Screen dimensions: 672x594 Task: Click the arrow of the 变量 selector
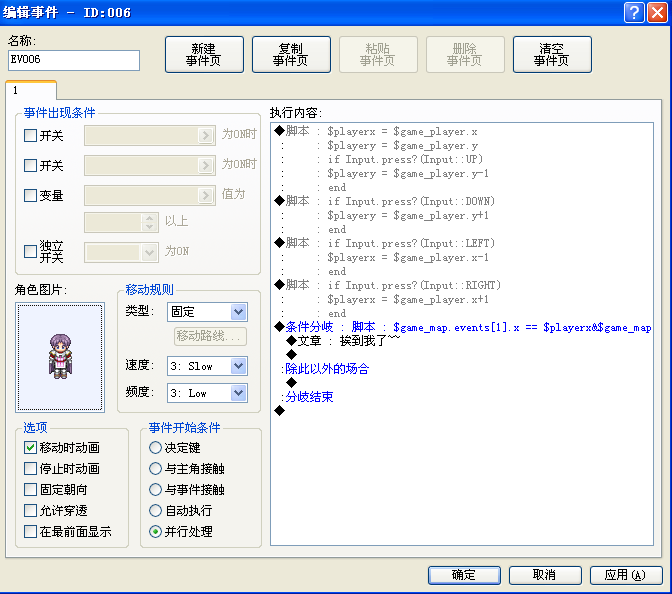pyautogui.click(x=206, y=195)
